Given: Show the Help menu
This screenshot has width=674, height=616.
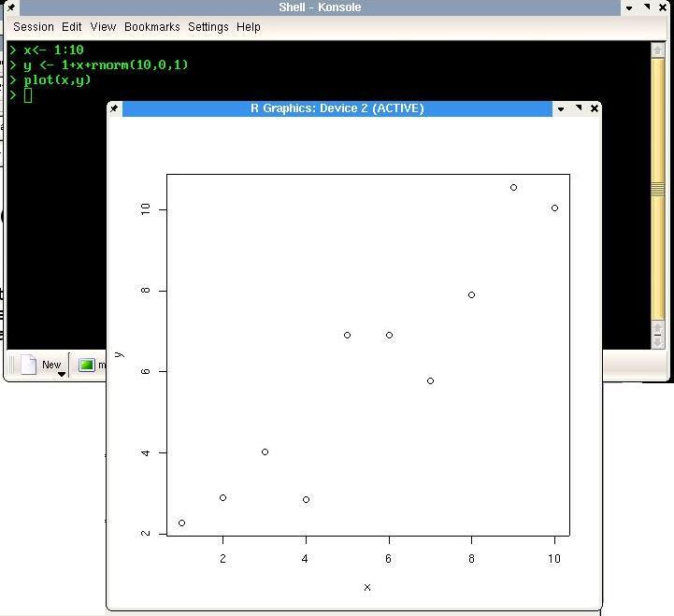Looking at the screenshot, I should [249, 27].
